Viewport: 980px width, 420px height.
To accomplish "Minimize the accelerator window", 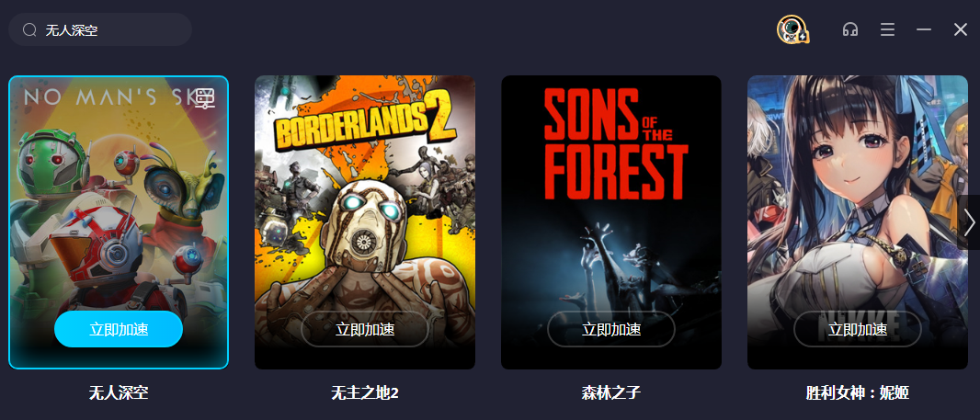I will click(924, 29).
